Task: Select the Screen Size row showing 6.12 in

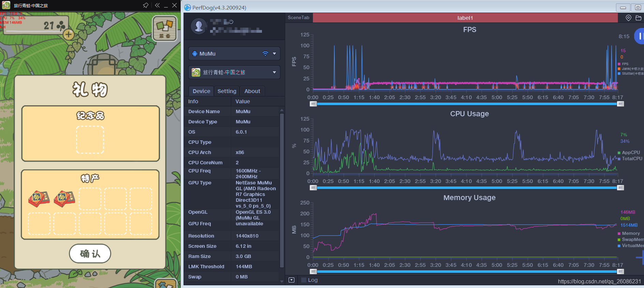Action: [x=232, y=246]
